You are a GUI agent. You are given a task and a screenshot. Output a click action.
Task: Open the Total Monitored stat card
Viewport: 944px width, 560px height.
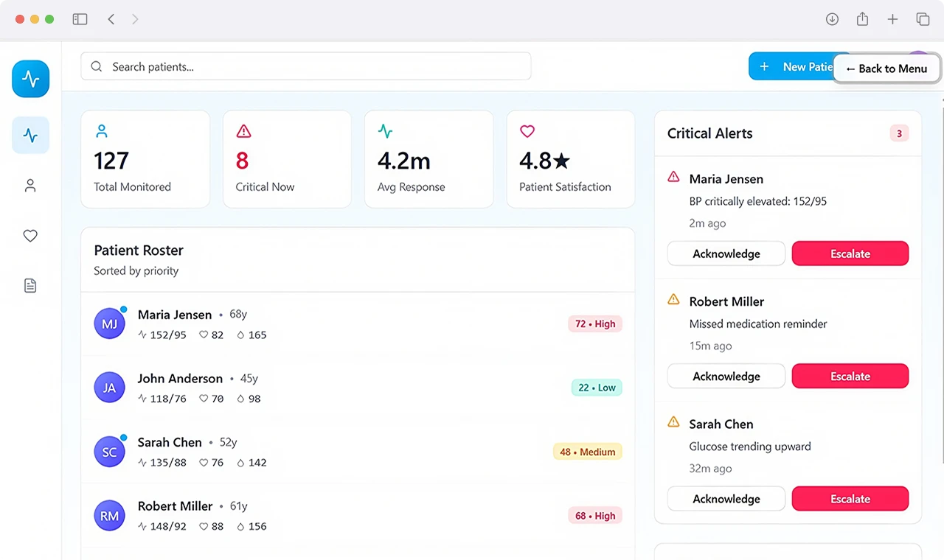point(145,159)
